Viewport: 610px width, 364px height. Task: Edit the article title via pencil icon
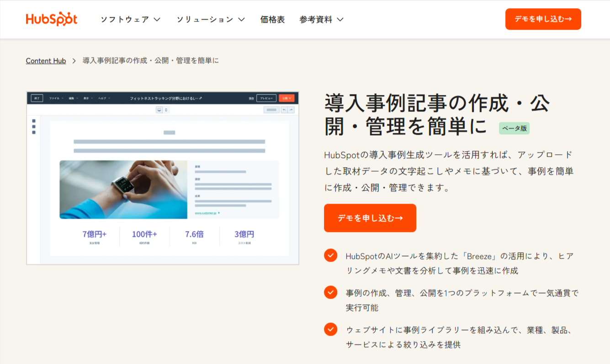pos(201,98)
